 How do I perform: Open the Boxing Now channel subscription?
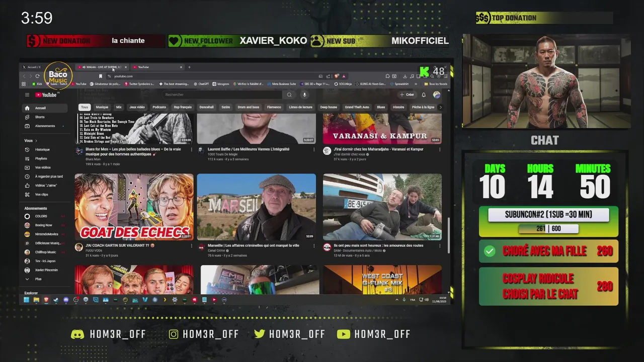click(x=45, y=225)
